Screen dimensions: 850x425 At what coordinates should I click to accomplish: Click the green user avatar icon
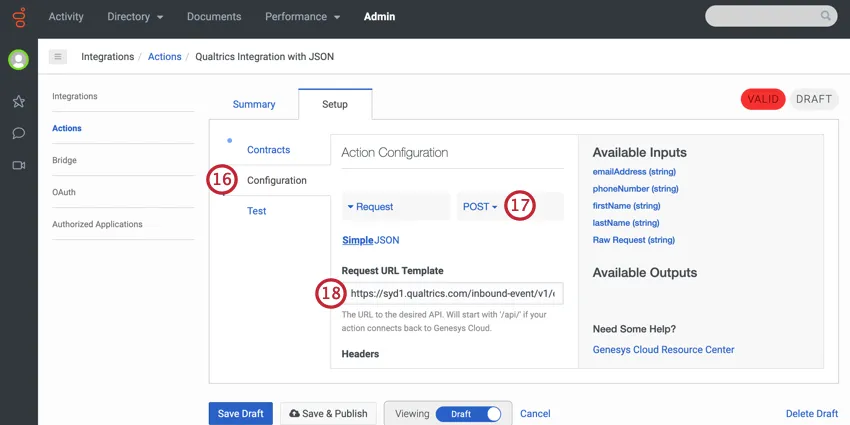coord(18,59)
